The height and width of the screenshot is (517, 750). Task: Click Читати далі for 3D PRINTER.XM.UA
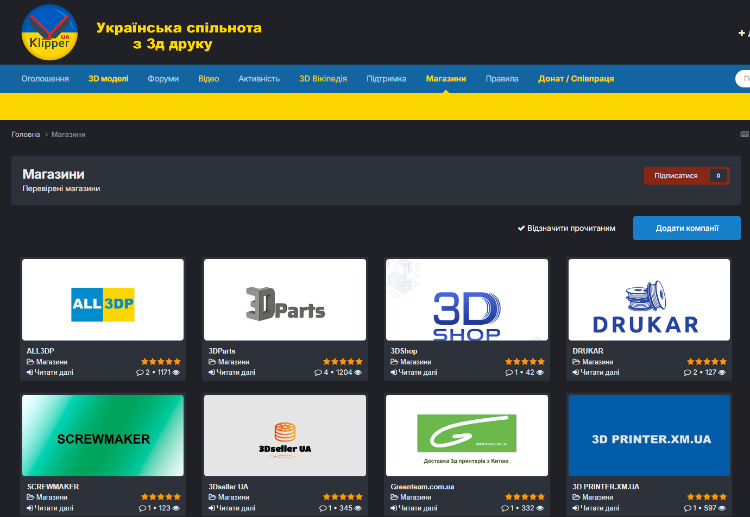click(x=596, y=508)
